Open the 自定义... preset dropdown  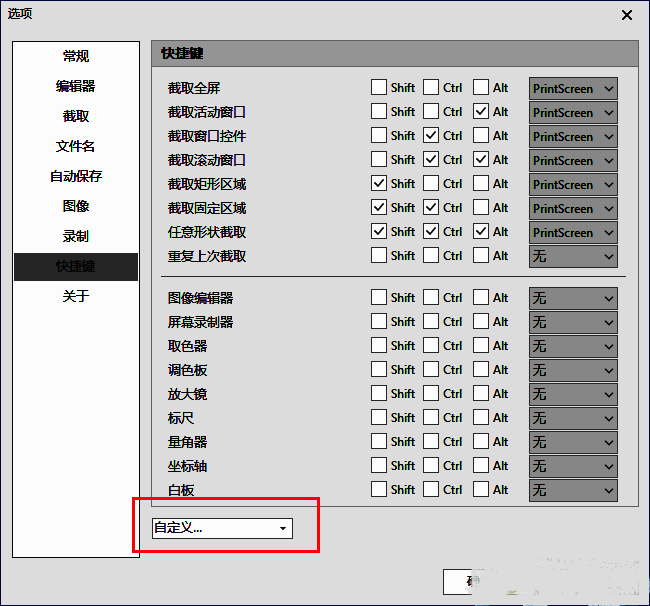tap(222, 528)
